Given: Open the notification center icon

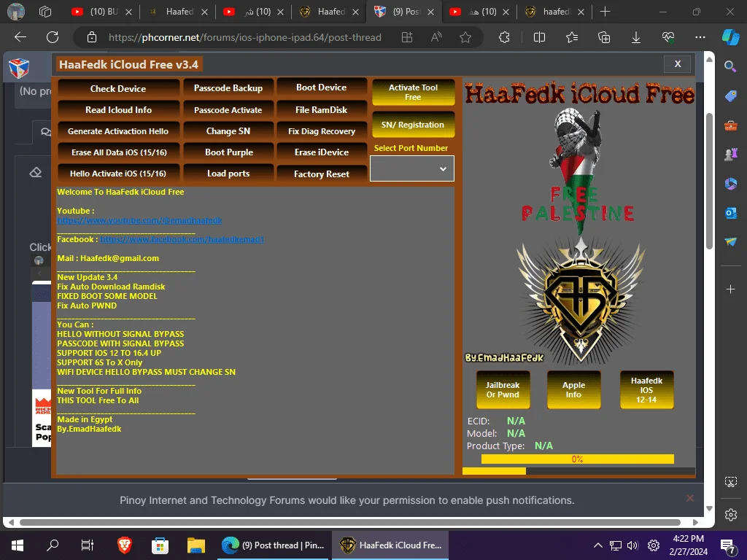Looking at the screenshot, I should [x=727, y=545].
